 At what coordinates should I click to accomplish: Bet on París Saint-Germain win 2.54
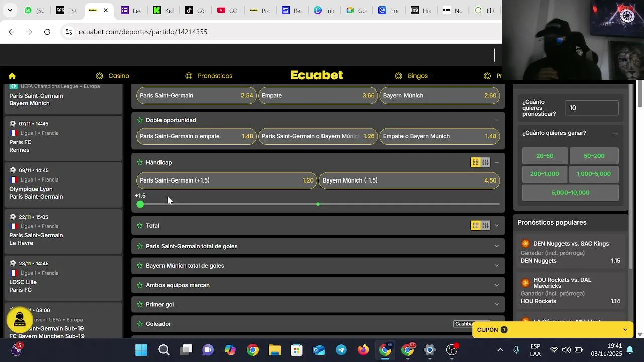(x=196, y=96)
